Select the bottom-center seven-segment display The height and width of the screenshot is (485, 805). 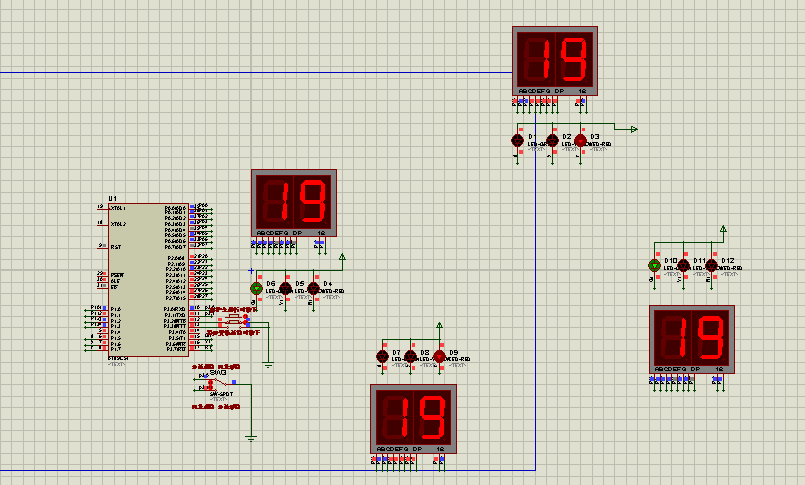[413, 418]
